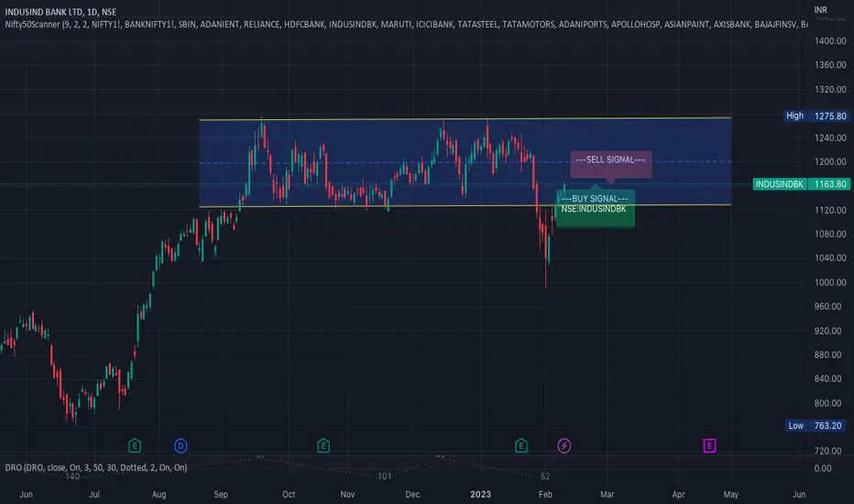Click the DRO value 62 label
Image resolution: width=854 pixels, height=504 pixels.
[544, 477]
